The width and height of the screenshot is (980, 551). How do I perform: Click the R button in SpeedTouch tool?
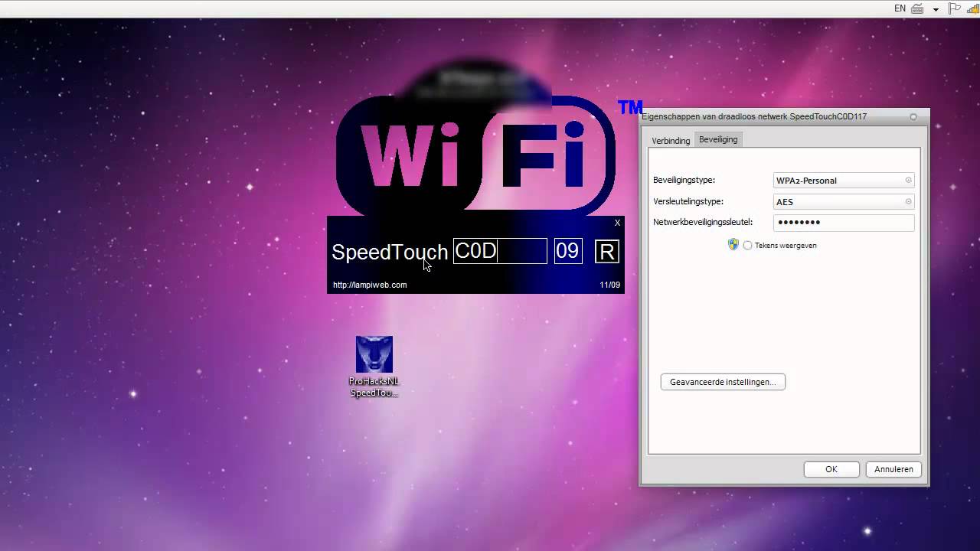pos(607,252)
